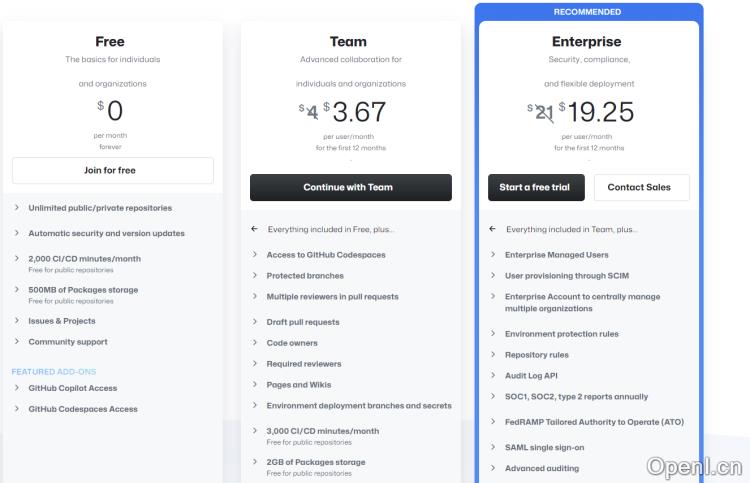Click the Contact Sales button

click(639, 187)
